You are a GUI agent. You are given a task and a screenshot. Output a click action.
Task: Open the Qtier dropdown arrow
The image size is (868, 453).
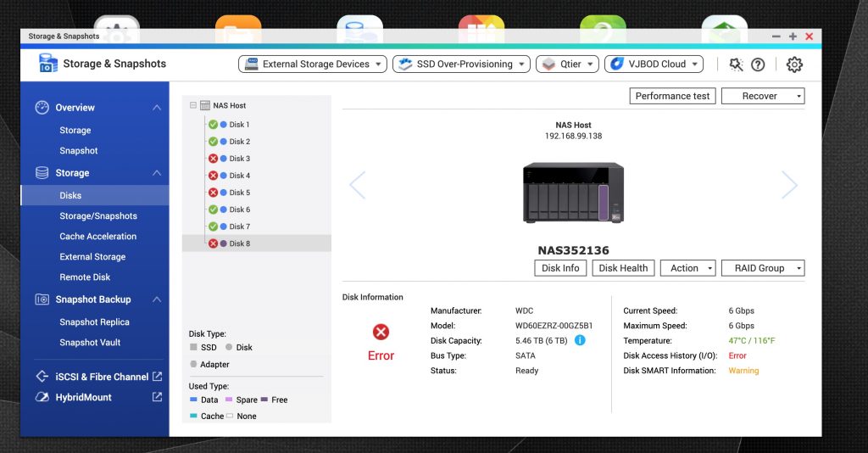point(590,64)
